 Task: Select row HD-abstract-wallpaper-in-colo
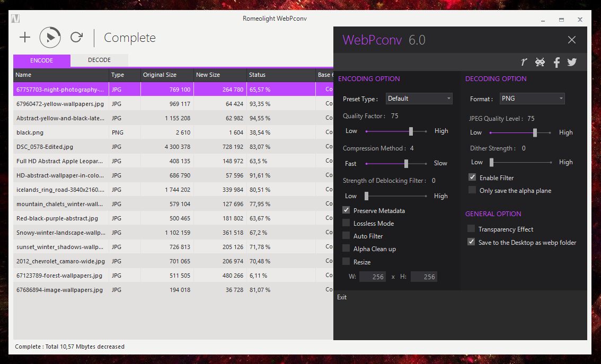coord(173,175)
